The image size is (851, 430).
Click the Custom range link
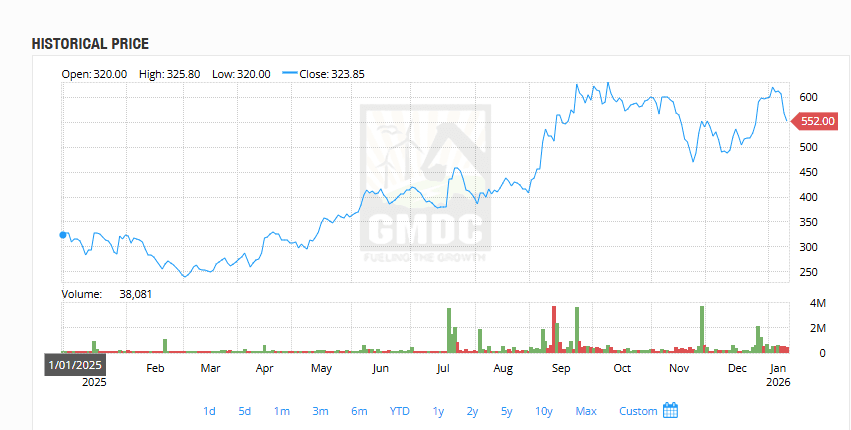pos(638,411)
